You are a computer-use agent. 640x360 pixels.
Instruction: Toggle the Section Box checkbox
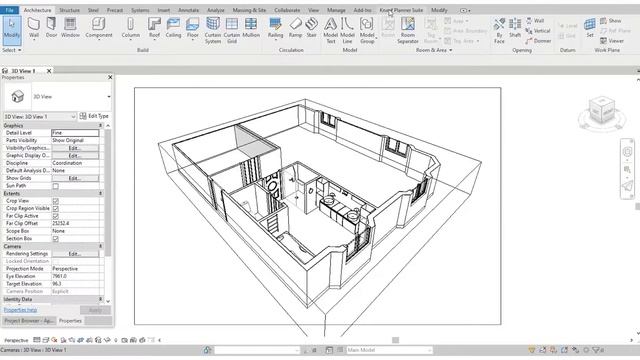[56, 239]
